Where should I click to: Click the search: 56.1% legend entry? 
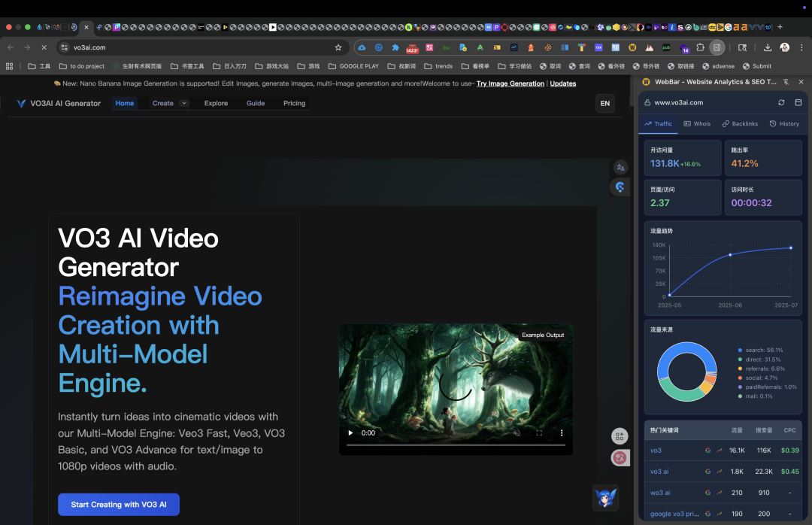coord(760,351)
